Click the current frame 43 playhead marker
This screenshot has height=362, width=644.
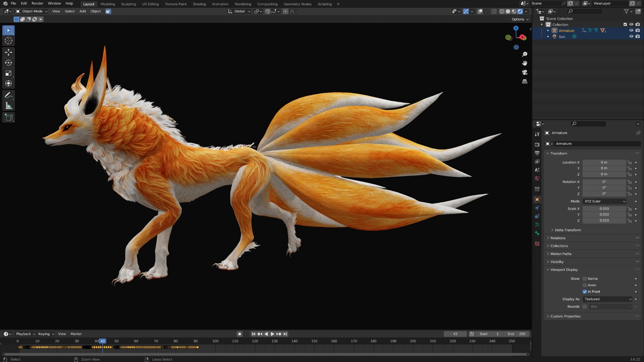pos(103,341)
